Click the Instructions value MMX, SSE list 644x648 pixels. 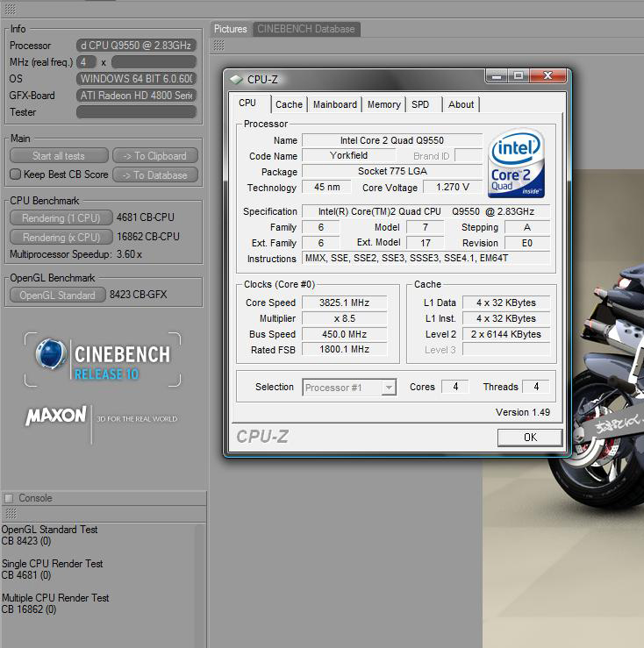[x=426, y=259]
